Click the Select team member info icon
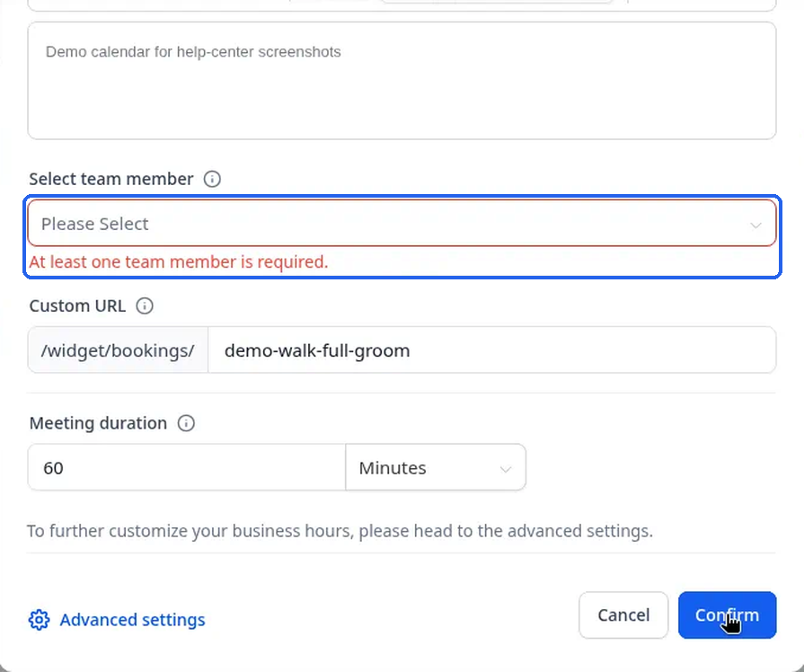 [x=212, y=179]
